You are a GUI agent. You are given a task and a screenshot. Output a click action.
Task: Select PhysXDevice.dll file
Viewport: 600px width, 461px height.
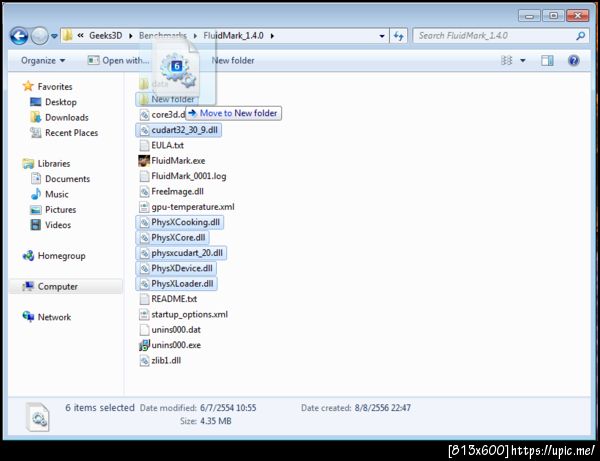click(176, 268)
